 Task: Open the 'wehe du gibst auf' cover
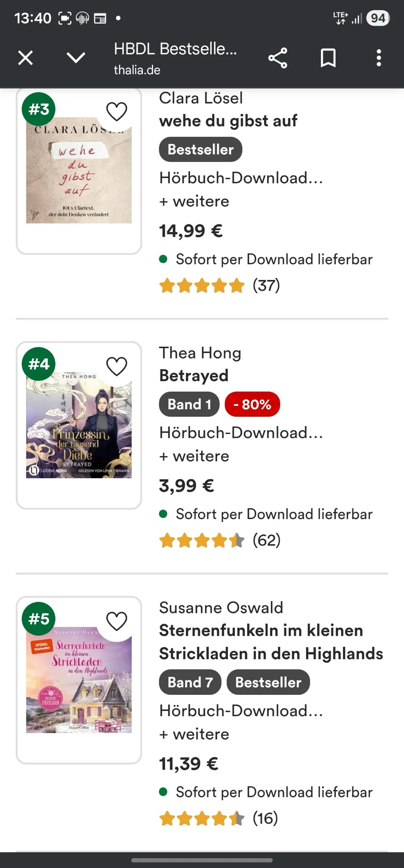click(x=79, y=170)
